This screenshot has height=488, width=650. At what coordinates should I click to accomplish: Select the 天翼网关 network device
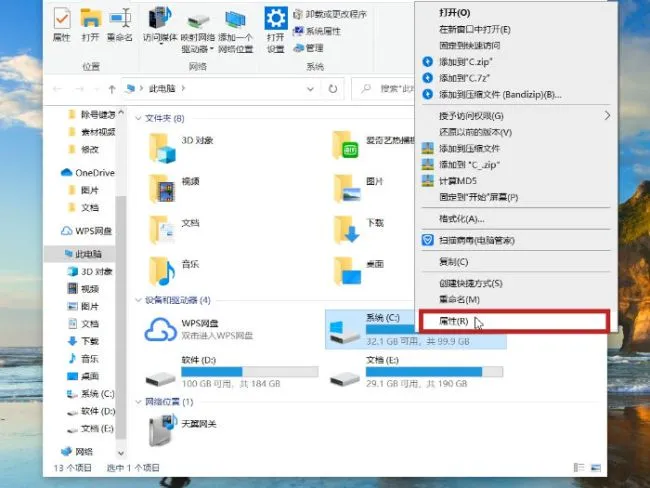pyautogui.click(x=182, y=430)
